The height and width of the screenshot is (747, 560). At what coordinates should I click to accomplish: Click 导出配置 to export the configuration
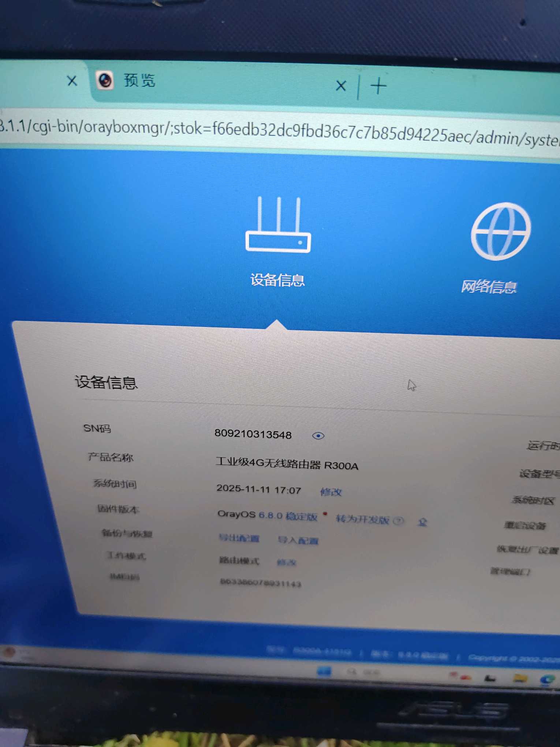[239, 538]
